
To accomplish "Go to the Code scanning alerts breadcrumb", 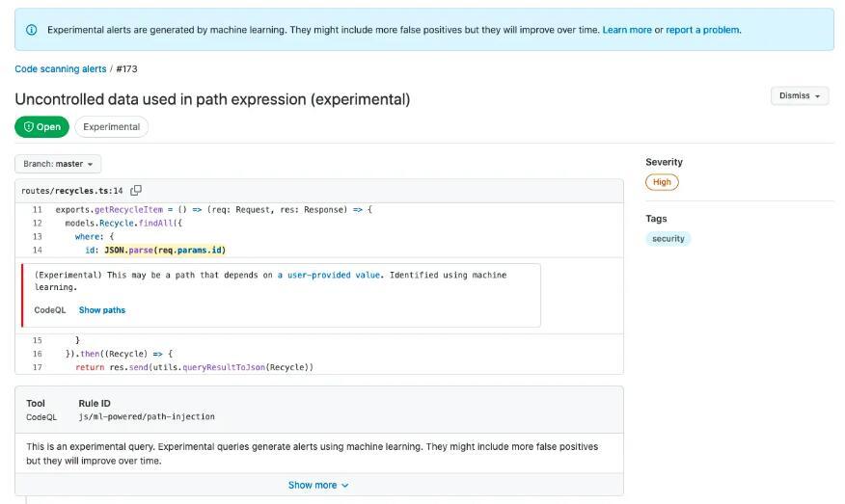I will 61,69.
